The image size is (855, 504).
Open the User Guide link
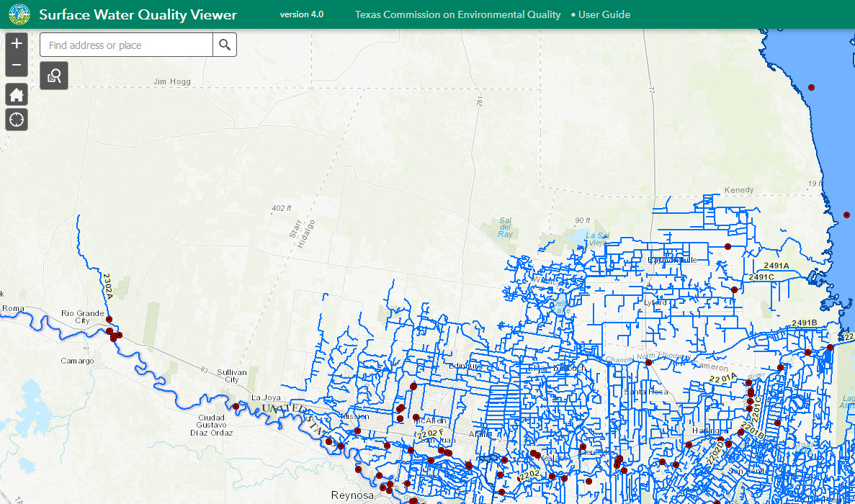click(x=604, y=14)
